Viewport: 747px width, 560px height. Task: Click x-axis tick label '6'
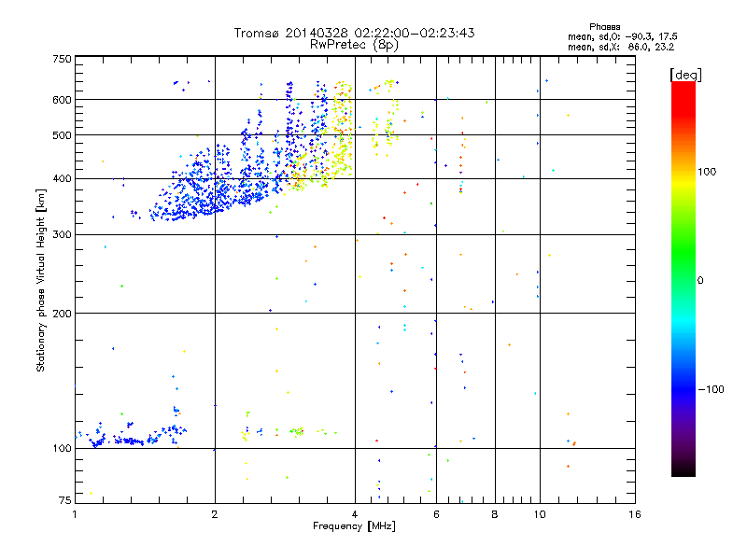click(x=436, y=514)
